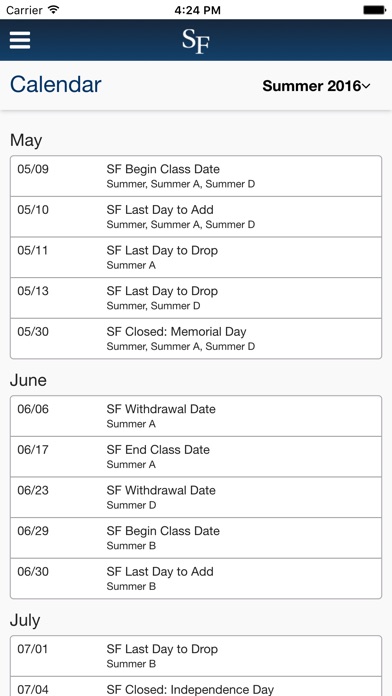Open the Summer 2016 term dropdown

[316, 86]
